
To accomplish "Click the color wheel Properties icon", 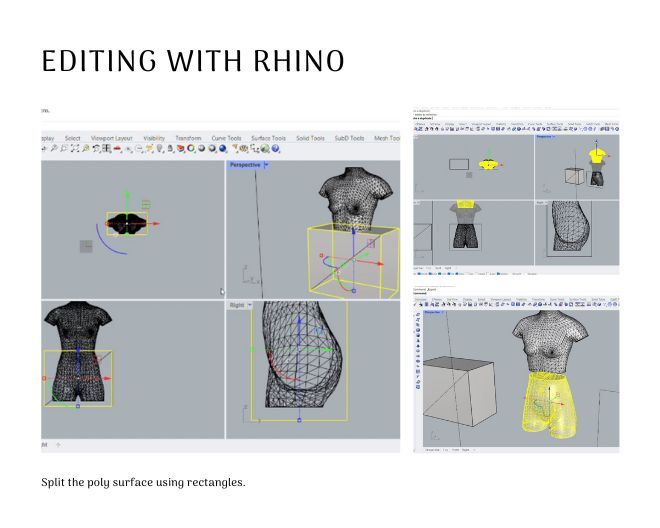I will click(191, 148).
